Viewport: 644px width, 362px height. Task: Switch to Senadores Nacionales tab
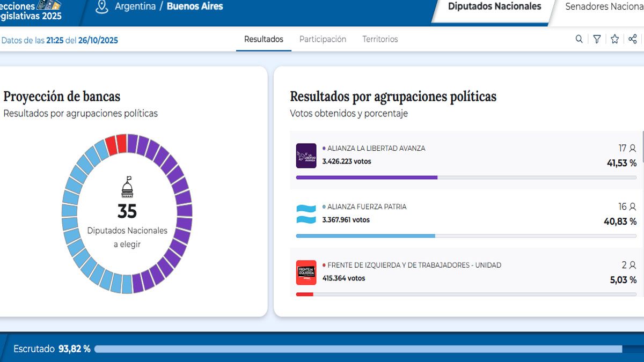(604, 7)
